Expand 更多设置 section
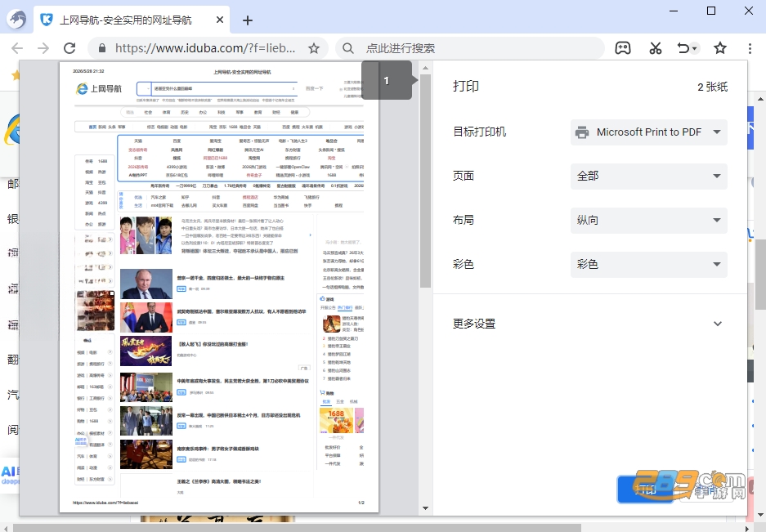 [x=587, y=324]
